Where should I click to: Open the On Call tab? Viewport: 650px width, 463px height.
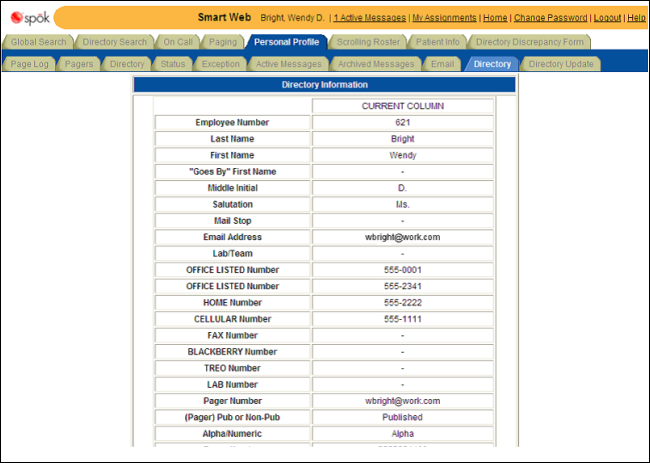(x=178, y=42)
